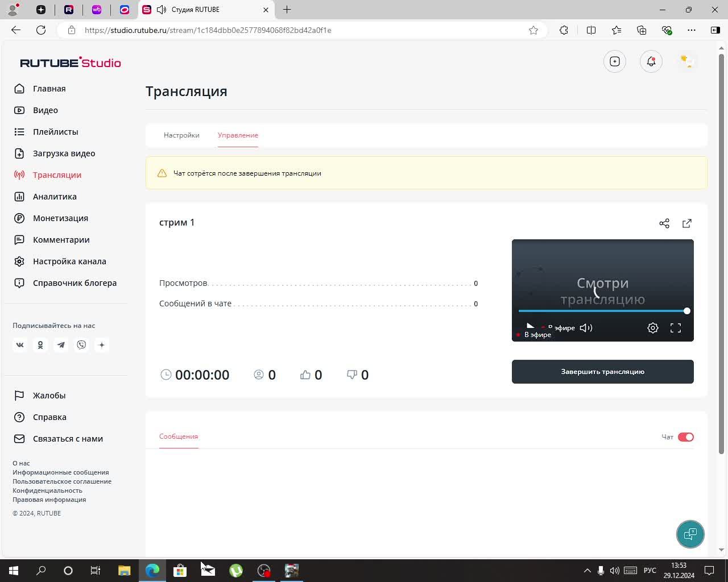Open the Telegram social icon
This screenshot has height=582, width=728.
click(61, 345)
